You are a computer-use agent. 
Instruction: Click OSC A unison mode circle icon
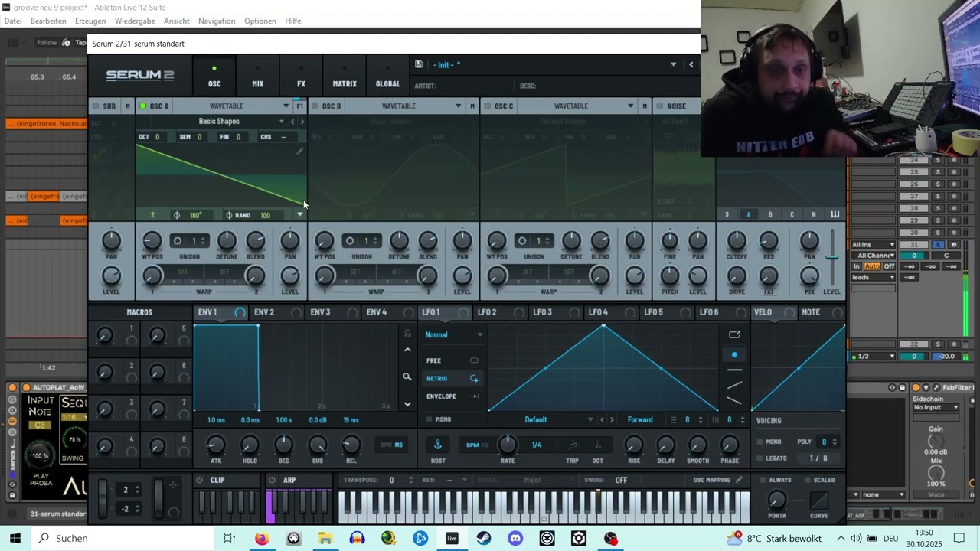[x=178, y=240]
